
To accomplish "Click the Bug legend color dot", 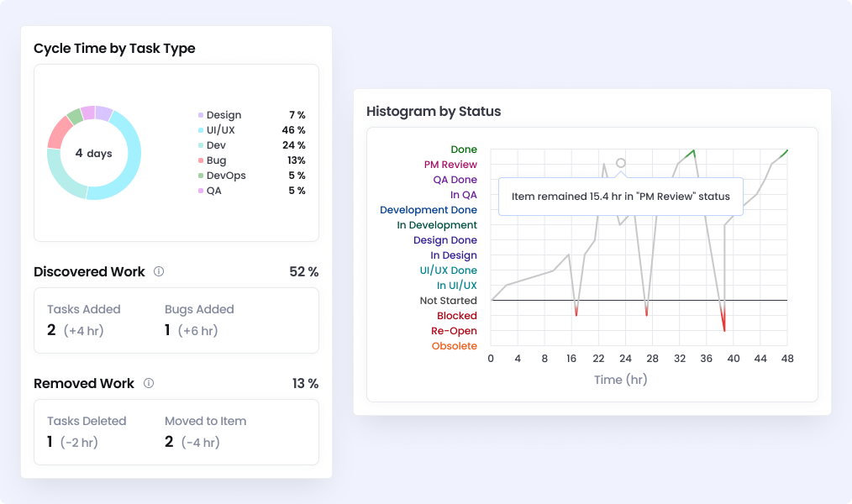I will (200, 160).
